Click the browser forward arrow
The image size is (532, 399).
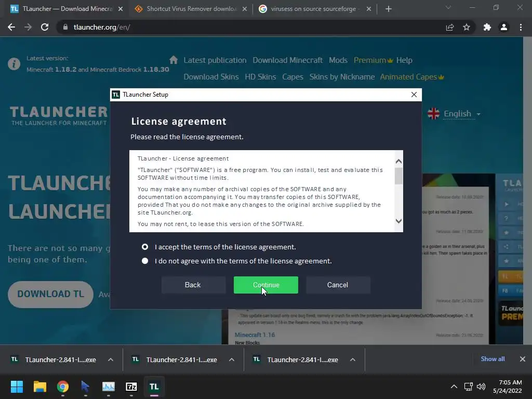(28, 27)
